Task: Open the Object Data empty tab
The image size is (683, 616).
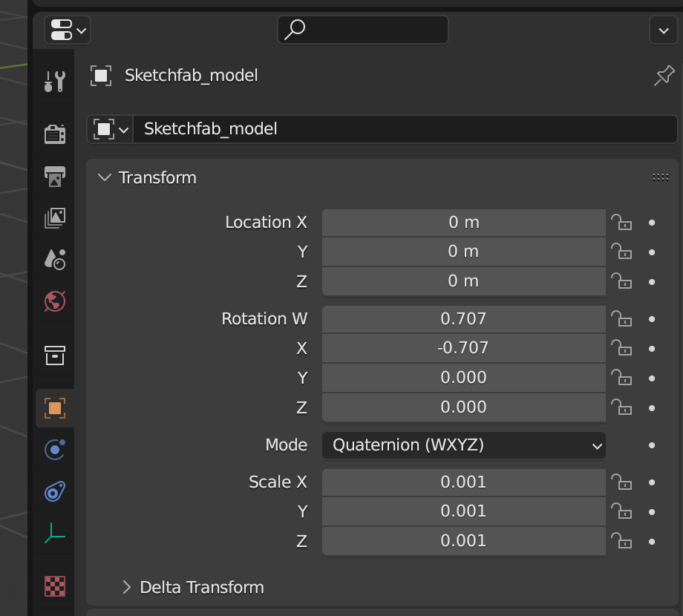Action: pyautogui.click(x=55, y=534)
